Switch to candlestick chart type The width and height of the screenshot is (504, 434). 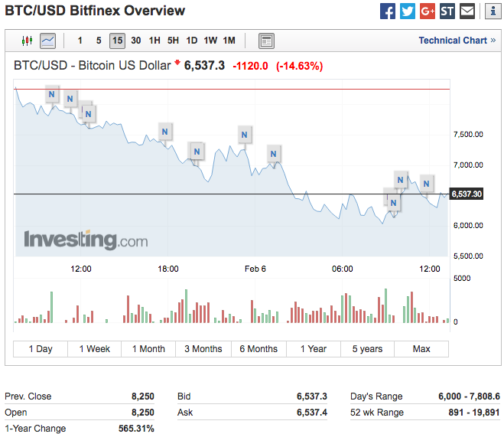[28, 41]
